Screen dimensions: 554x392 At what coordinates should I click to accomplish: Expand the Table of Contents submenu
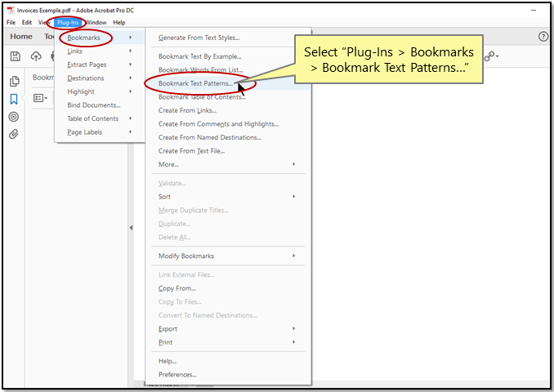tap(100, 118)
